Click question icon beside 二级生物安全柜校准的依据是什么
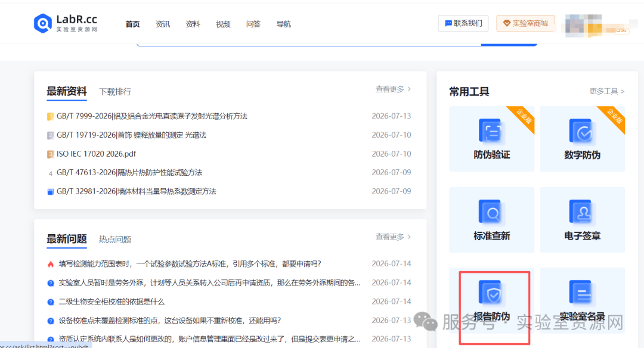The height and width of the screenshot is (348, 644). coord(51,302)
